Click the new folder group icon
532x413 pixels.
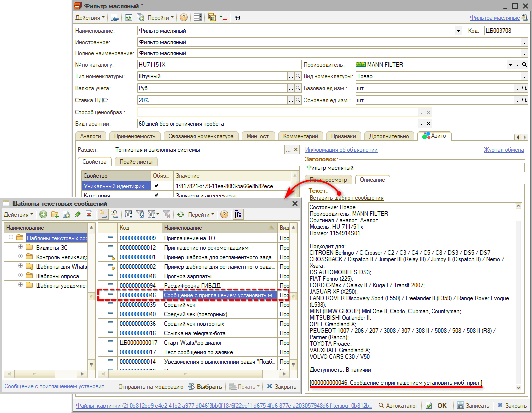(x=54, y=215)
